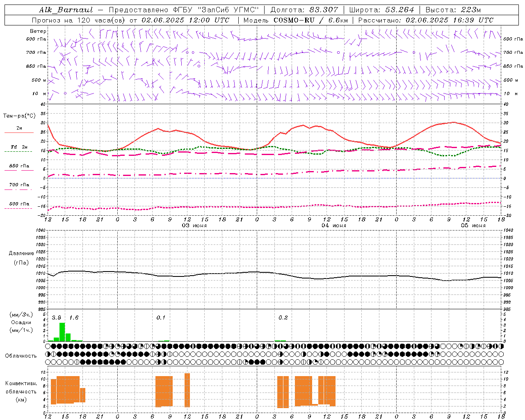Select the 'Давление' pressure panel label
The image size is (525, 420).
[x=21, y=253]
